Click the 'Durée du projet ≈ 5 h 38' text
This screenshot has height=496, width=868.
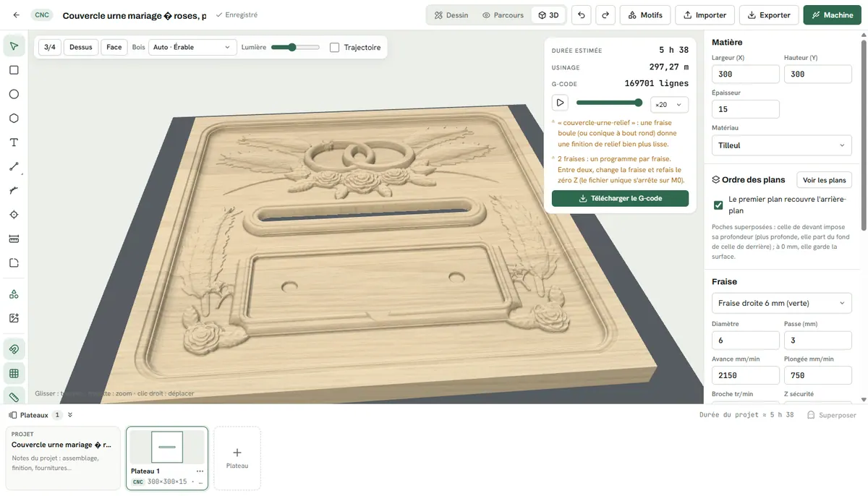click(746, 415)
